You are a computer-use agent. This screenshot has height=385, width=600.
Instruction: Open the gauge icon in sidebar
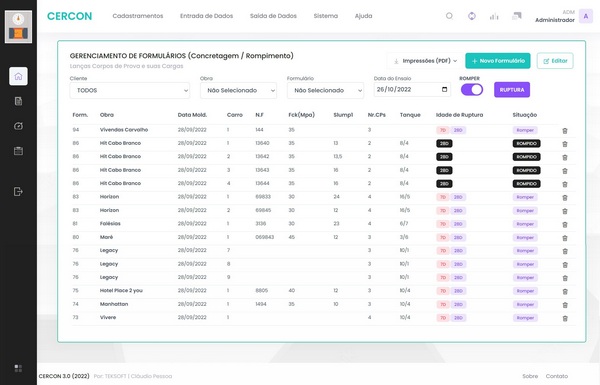(x=18, y=126)
